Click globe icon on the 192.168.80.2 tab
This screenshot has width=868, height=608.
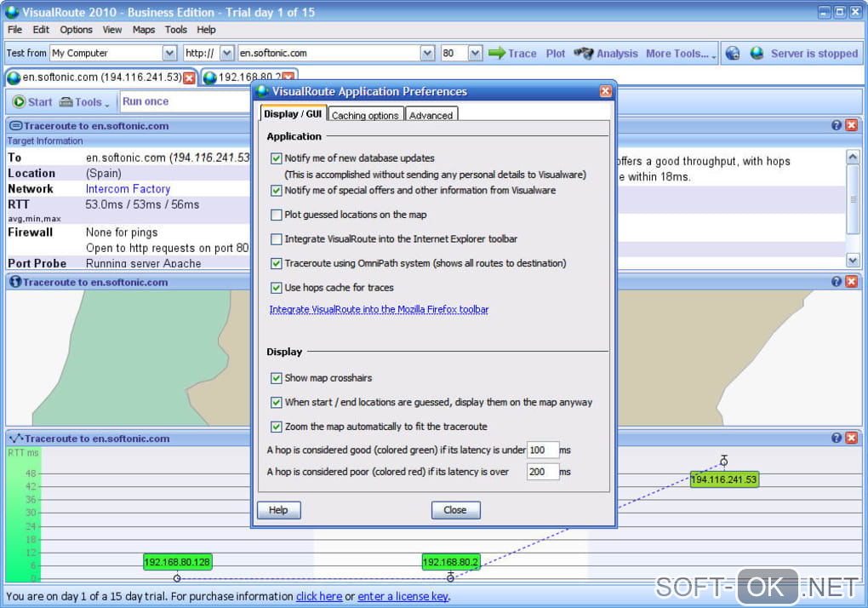coord(210,77)
